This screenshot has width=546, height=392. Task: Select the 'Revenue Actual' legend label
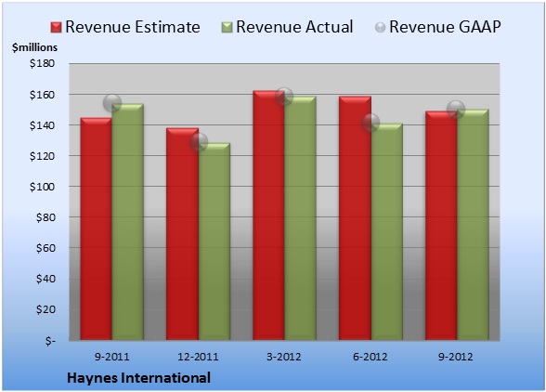point(294,27)
